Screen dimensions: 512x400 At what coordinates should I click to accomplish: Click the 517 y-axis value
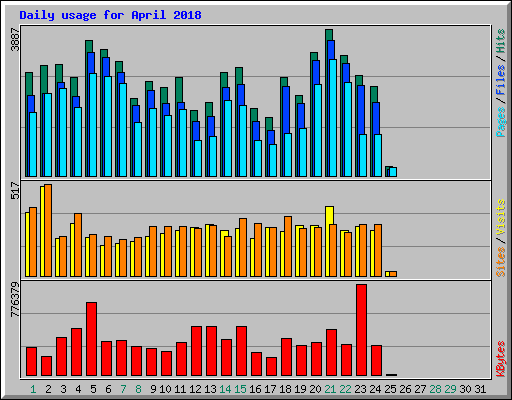[15, 191]
